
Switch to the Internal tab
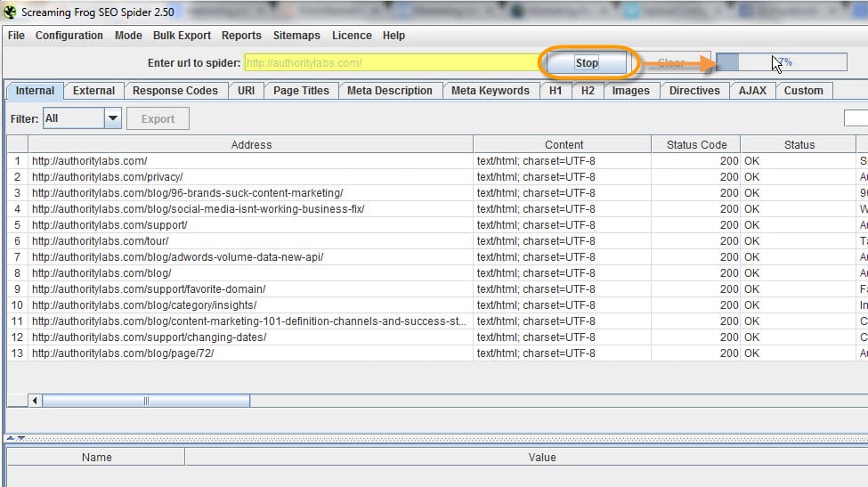coord(35,91)
